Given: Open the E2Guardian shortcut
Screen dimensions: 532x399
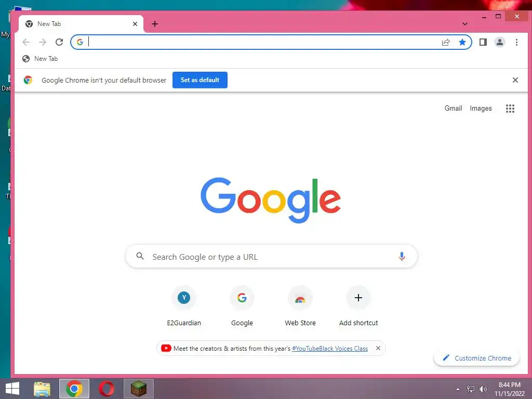Looking at the screenshot, I should (184, 307).
